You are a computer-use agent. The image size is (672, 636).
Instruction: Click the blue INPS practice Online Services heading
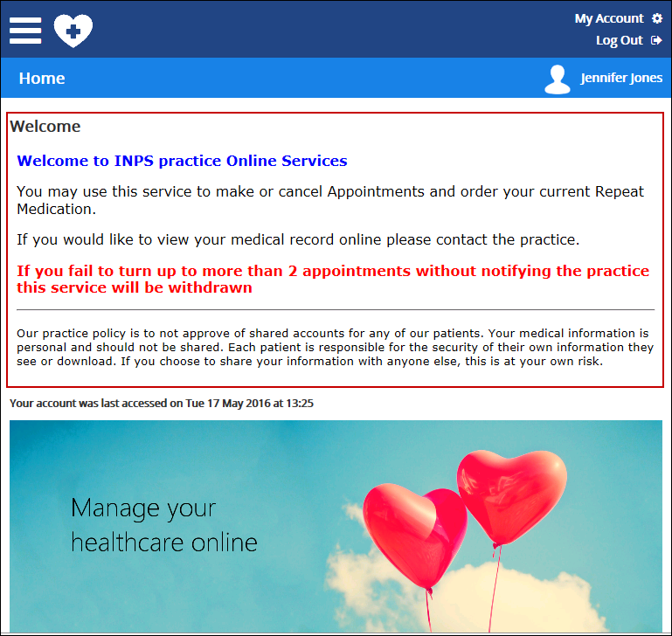pos(182,161)
